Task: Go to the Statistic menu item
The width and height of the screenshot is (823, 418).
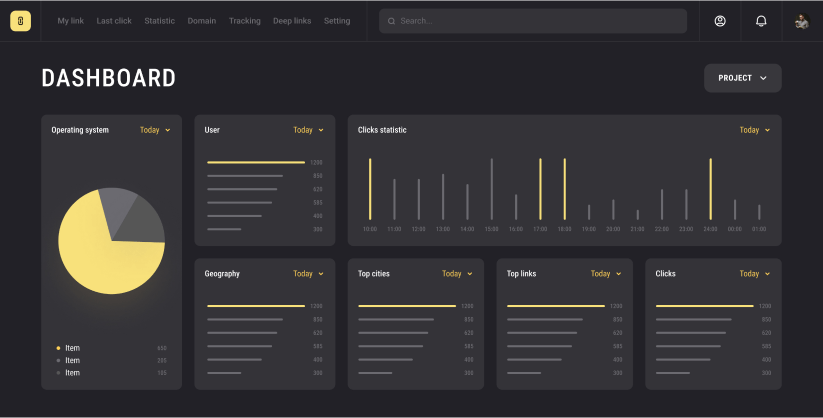Action: [x=159, y=21]
